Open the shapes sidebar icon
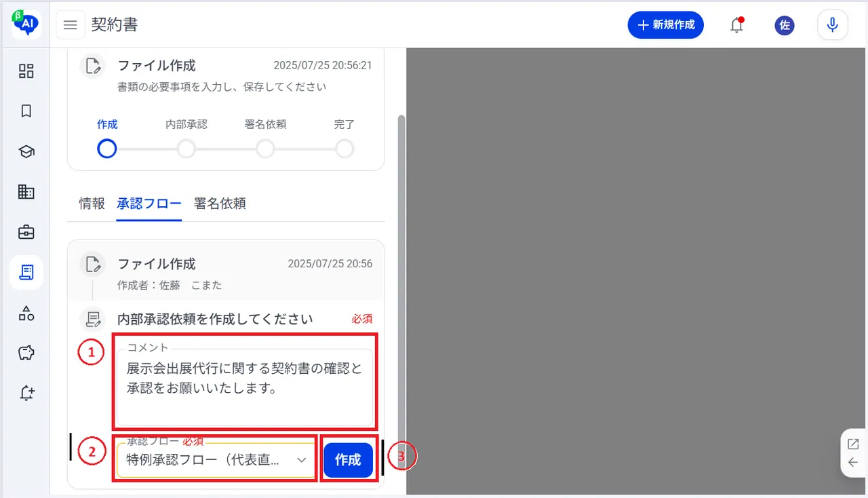 tap(26, 313)
